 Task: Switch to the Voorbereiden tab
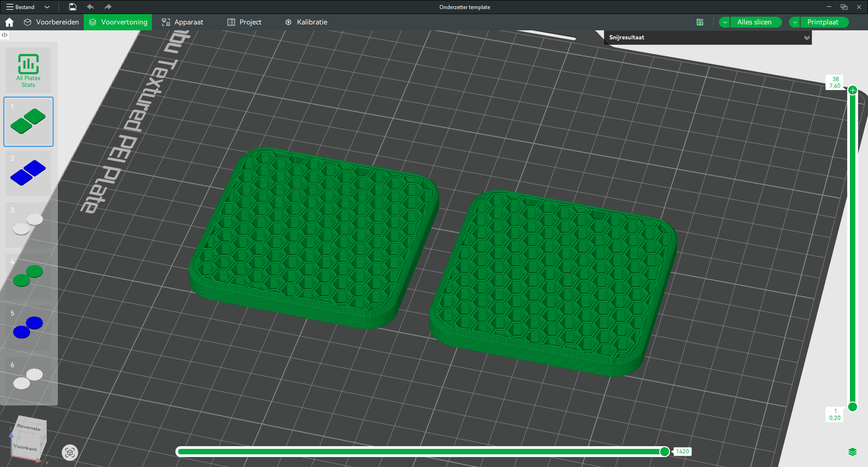coord(51,22)
